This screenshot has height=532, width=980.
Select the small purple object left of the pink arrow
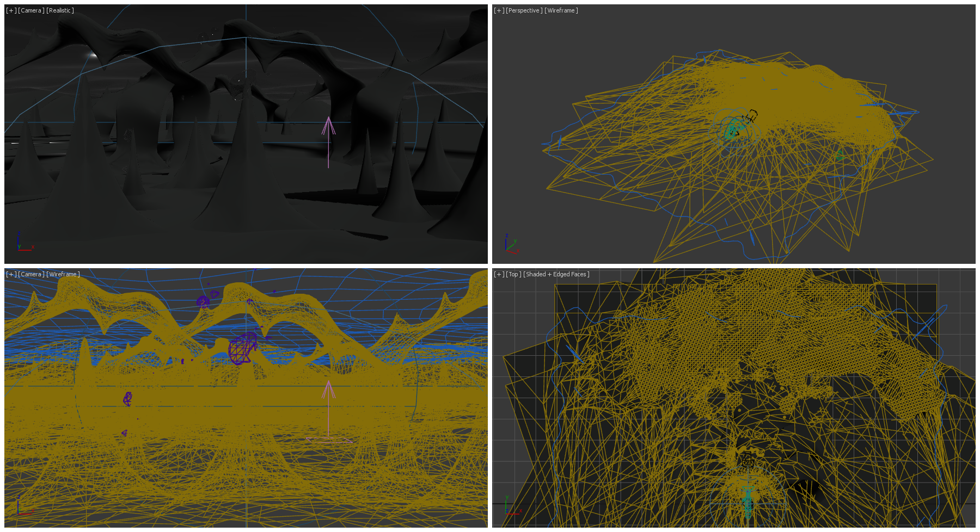(127, 399)
